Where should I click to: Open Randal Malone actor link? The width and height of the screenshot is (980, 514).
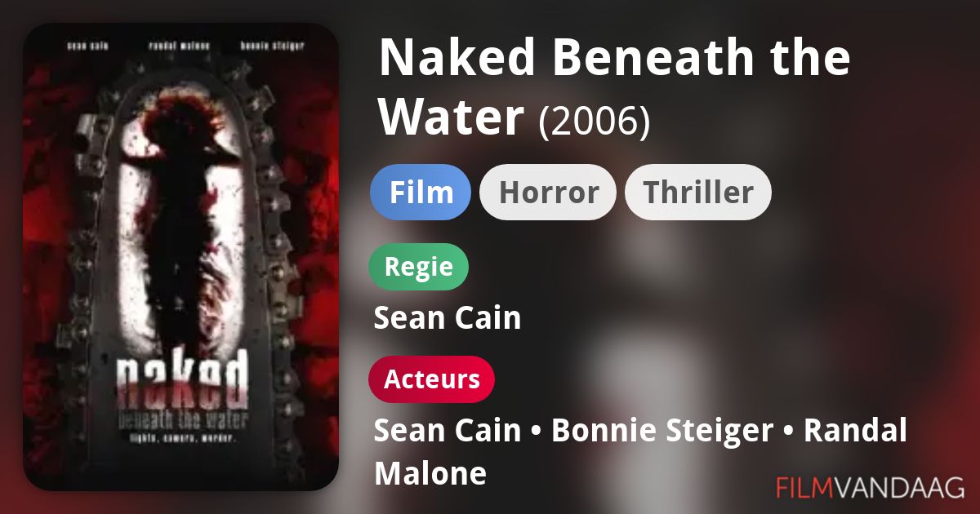(641, 452)
